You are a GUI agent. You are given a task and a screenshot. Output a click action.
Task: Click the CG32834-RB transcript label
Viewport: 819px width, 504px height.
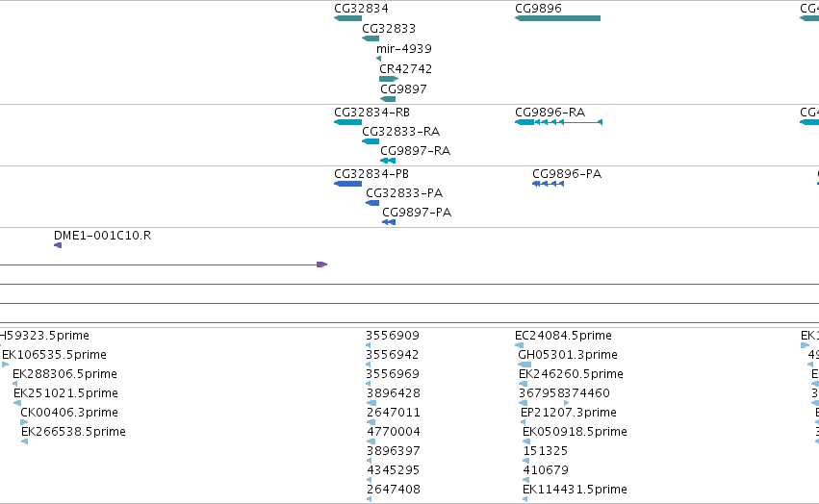(371, 113)
